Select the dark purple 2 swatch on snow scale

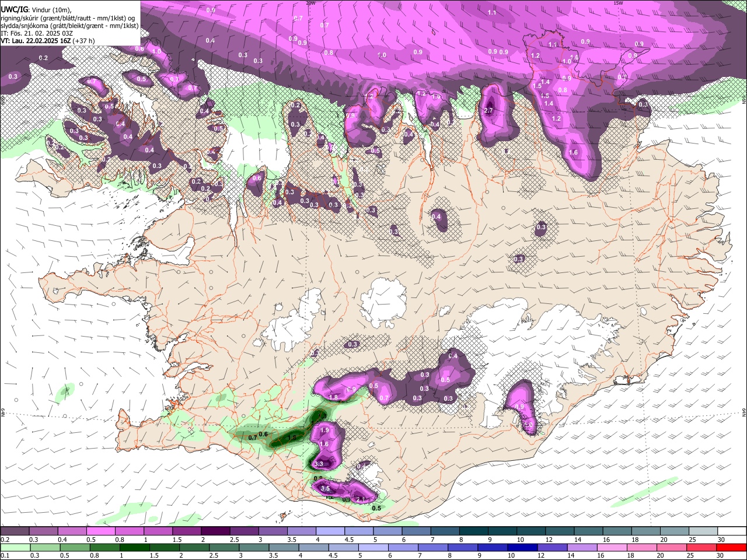215,531
